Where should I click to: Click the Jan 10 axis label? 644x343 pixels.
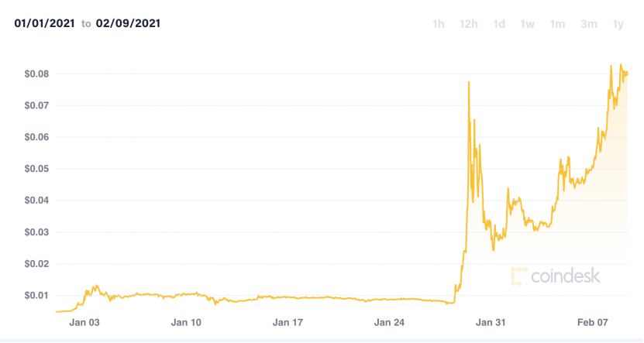pyautogui.click(x=186, y=323)
